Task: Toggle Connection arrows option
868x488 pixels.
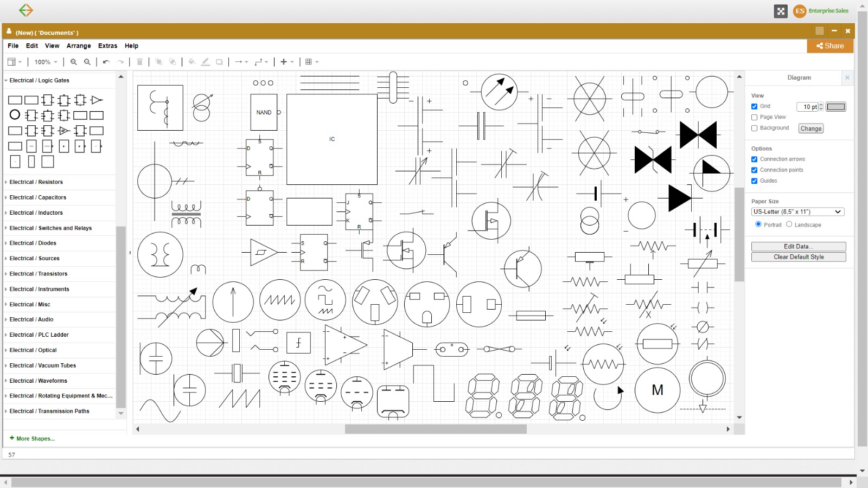Action: click(x=754, y=159)
